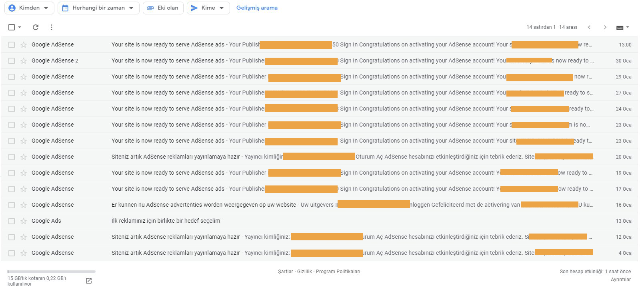Viewport: 644px width, 286px height.
Task: Open 20 Oca Siteniz artık AdSense email
Action: [x=320, y=157]
